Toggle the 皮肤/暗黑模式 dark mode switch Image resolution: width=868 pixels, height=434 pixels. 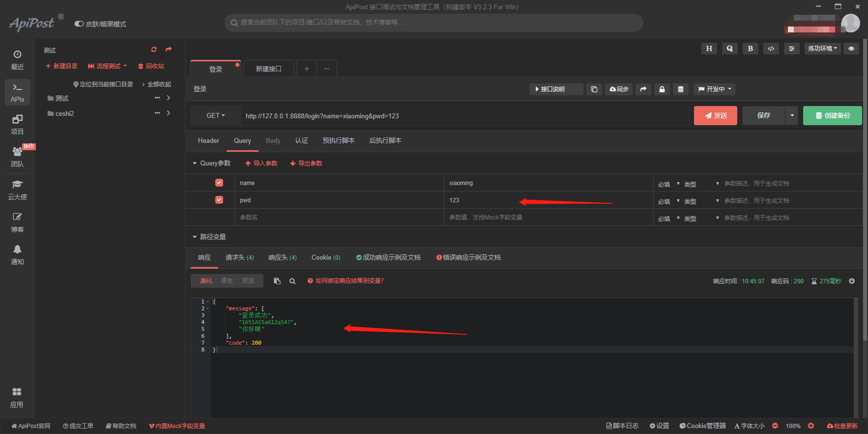pyautogui.click(x=79, y=24)
